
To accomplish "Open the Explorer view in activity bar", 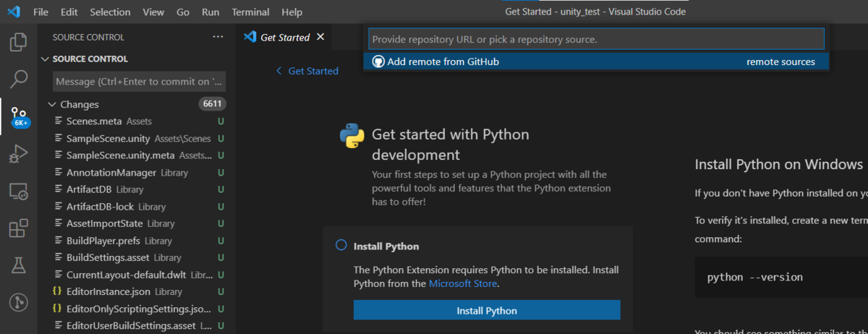I will 18,43.
